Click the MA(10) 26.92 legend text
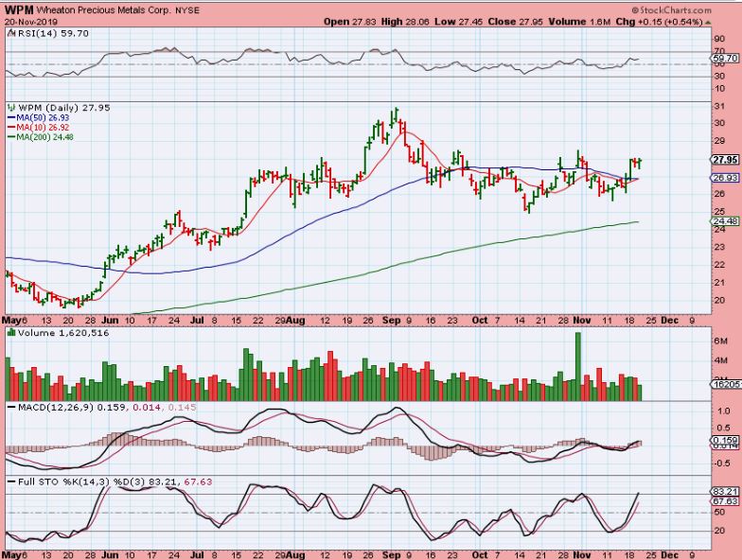This screenshot has width=742, height=560. tap(43, 128)
